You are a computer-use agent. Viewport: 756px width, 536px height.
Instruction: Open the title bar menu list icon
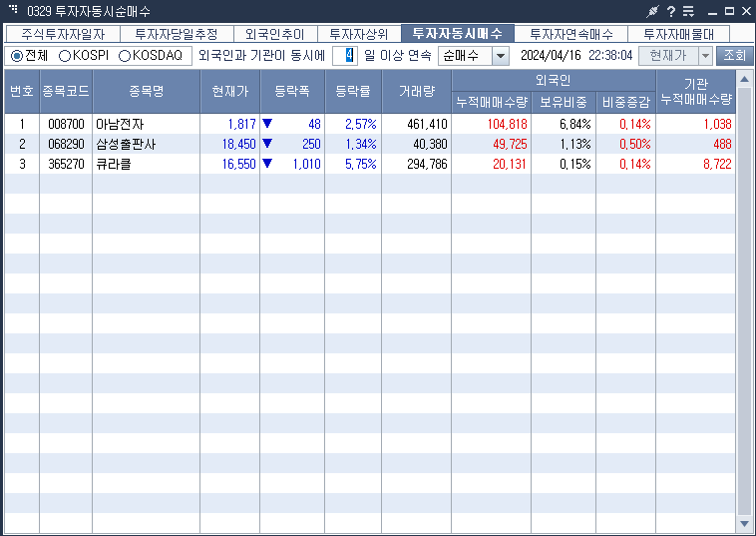coord(688,11)
